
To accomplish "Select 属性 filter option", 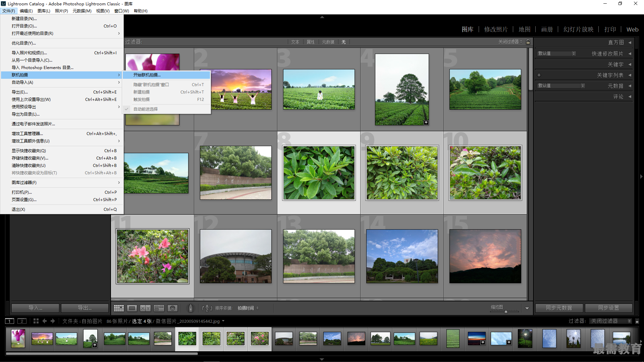I will coord(311,42).
